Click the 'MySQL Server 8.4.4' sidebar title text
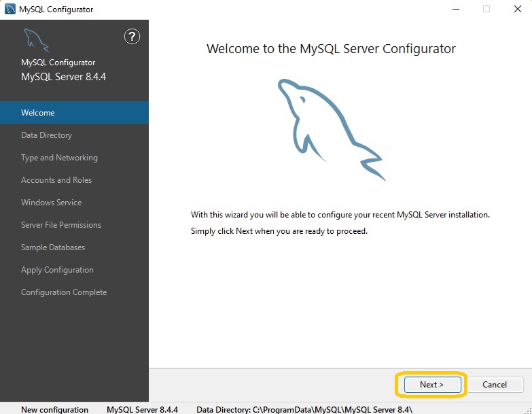The image size is (532, 414). pyautogui.click(x=63, y=77)
